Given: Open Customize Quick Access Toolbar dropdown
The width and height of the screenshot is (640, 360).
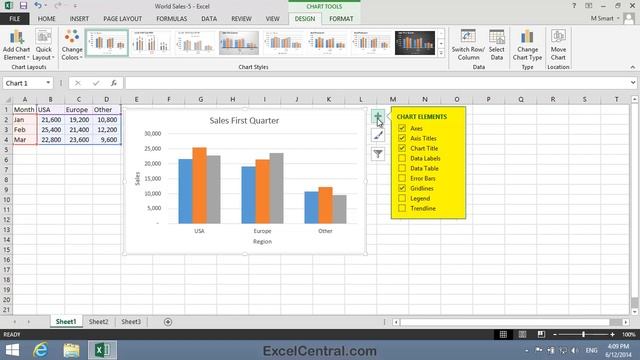Looking at the screenshot, I should coord(75,6).
